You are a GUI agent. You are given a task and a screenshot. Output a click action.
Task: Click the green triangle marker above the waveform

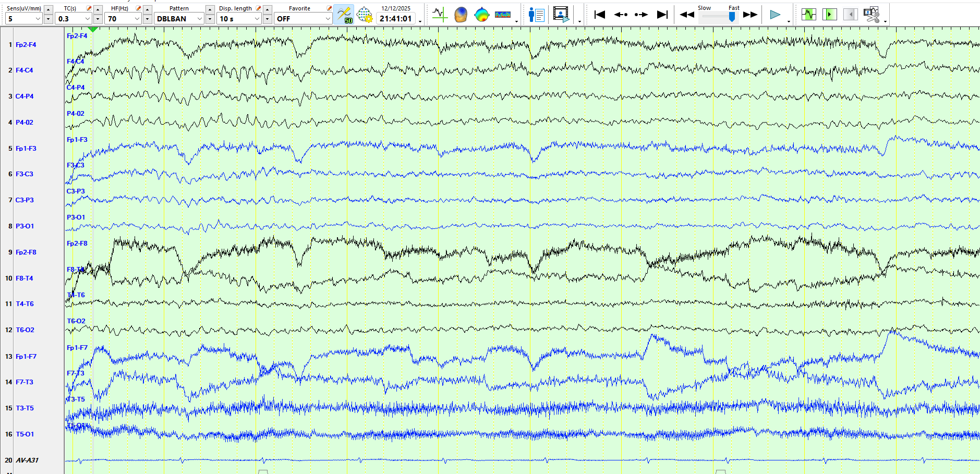click(x=92, y=30)
